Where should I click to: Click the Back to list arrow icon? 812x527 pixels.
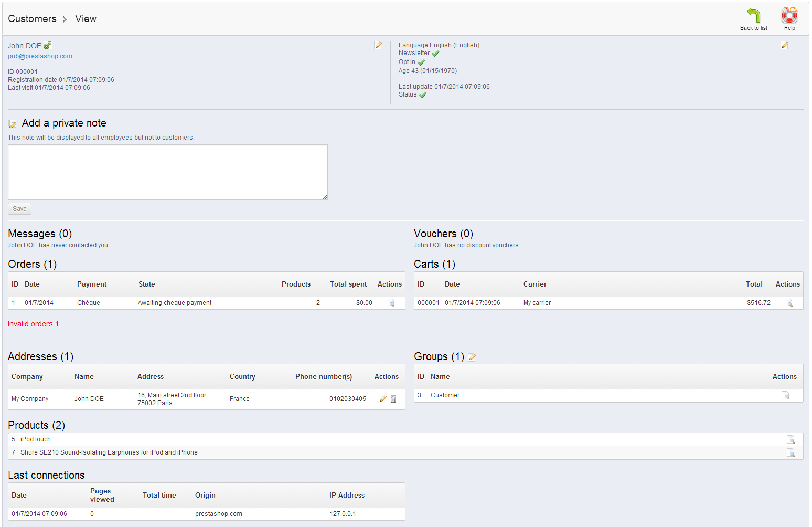[753, 16]
